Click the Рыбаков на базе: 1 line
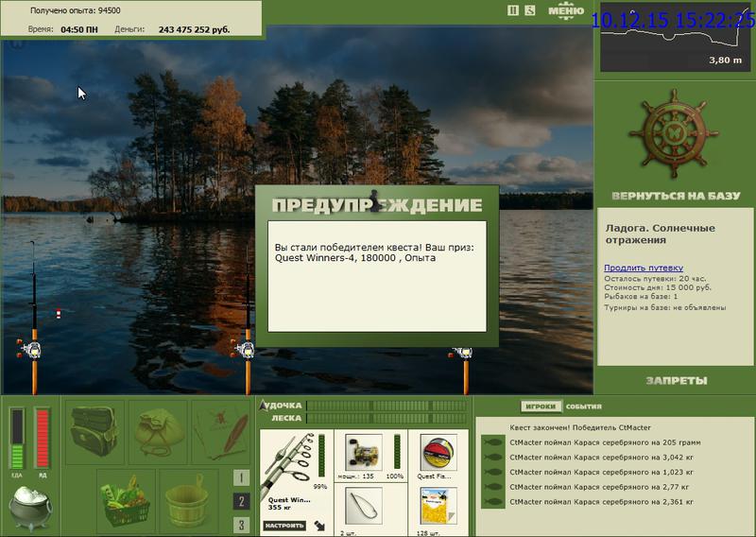This screenshot has height=537, width=756. [x=641, y=296]
